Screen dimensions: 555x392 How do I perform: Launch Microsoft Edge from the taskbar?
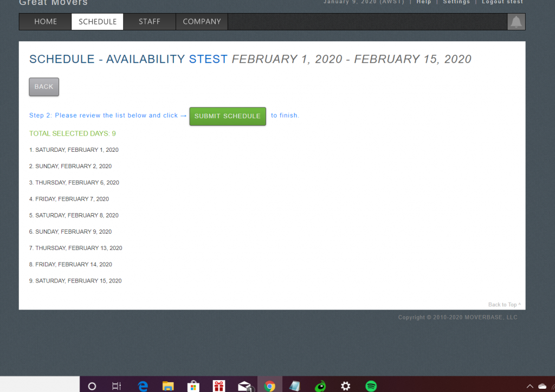coord(143,386)
